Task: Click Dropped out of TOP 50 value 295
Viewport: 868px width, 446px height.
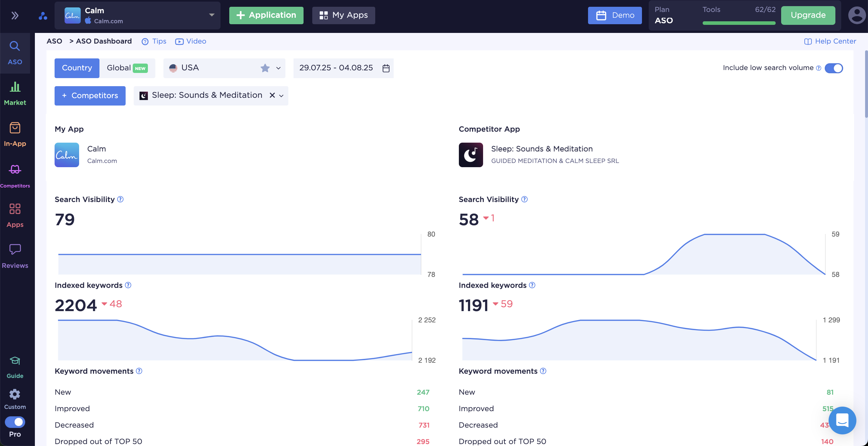Action: 423,441
